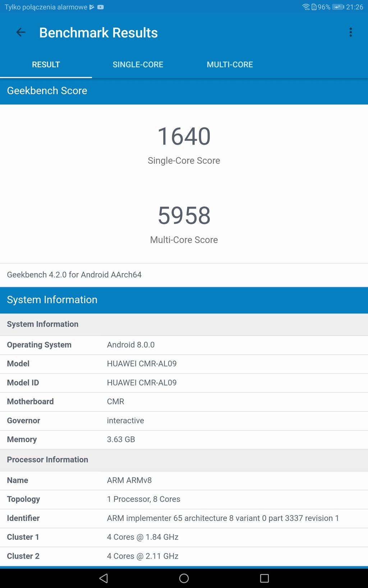Open recent apps with square button
This screenshot has height=588, width=368.
[x=264, y=578]
